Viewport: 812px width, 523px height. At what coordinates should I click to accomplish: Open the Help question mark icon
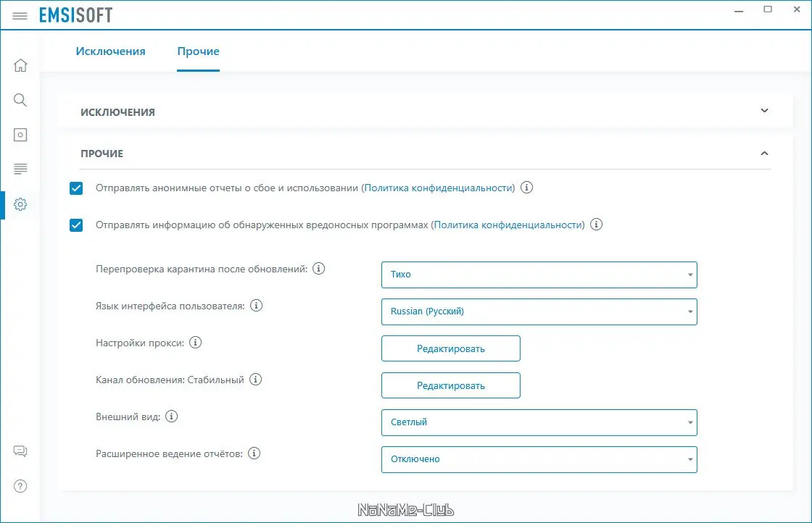(20, 486)
